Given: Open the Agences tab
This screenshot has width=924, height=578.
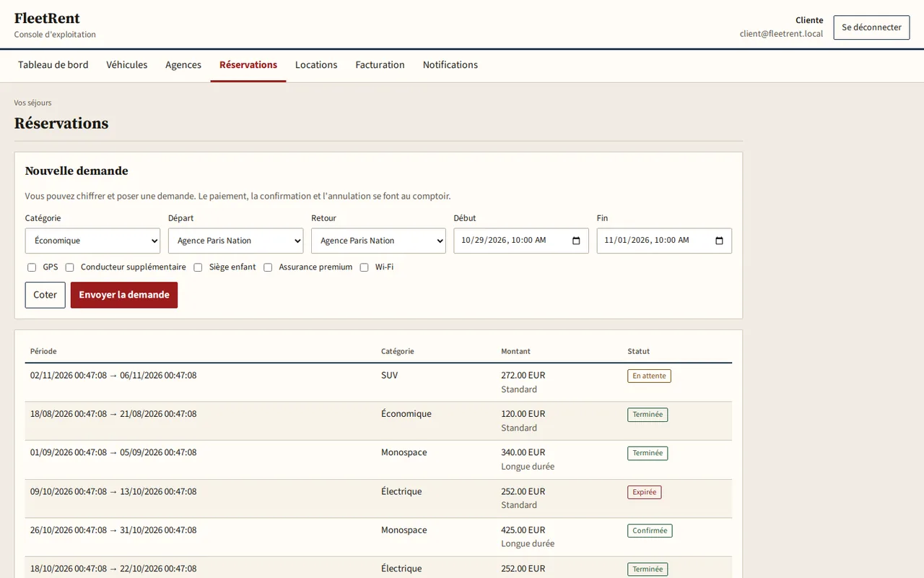Looking at the screenshot, I should 183,65.
